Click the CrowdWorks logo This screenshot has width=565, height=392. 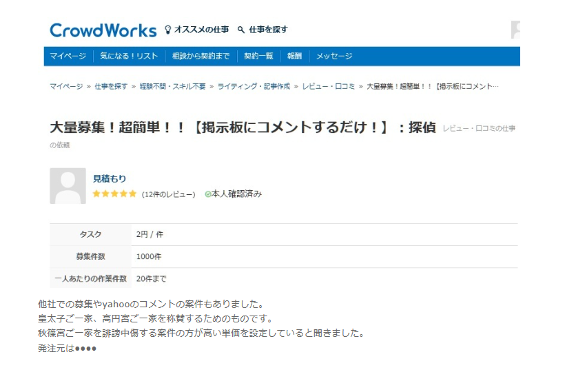[x=103, y=30]
